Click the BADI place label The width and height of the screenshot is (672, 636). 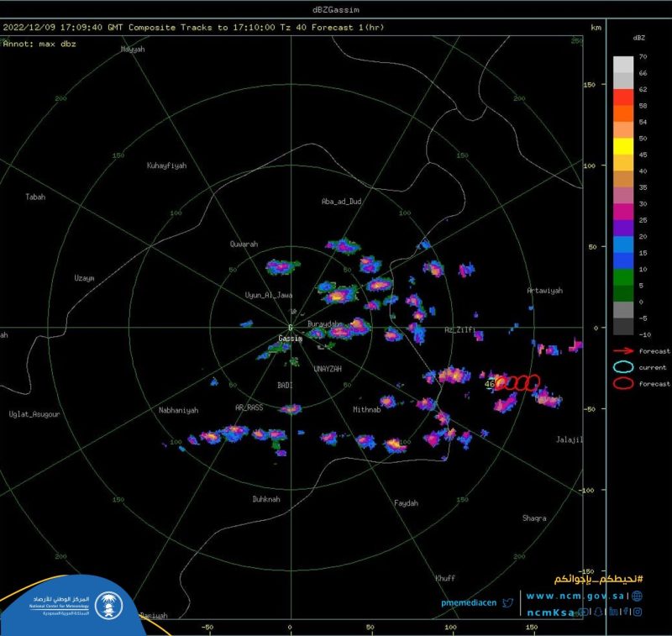click(285, 386)
